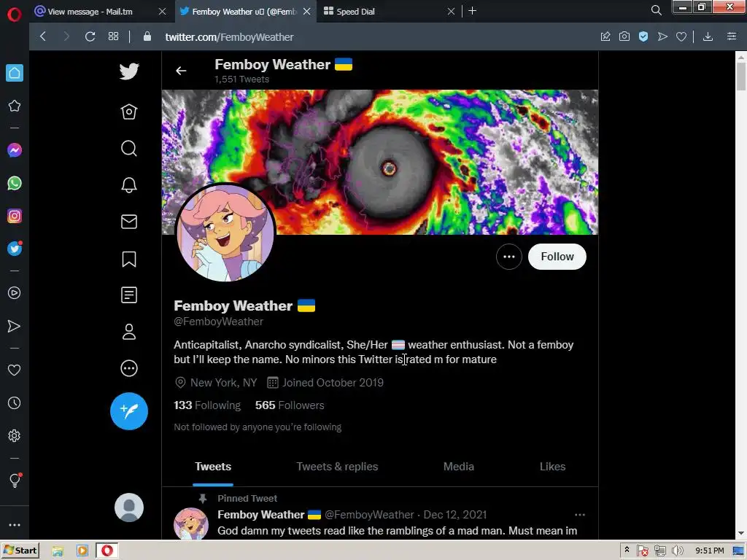Close the Mail.tm tab
Viewport: 747px width, 560px height.
pyautogui.click(x=162, y=12)
